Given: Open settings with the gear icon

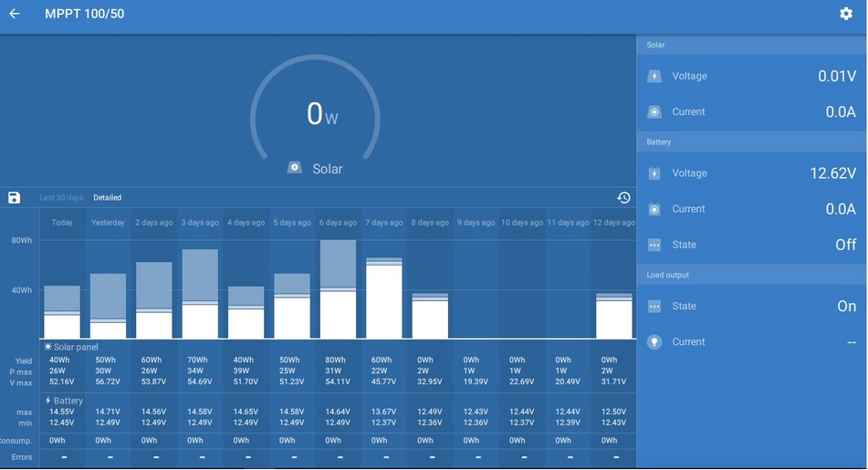Looking at the screenshot, I should 845,14.
